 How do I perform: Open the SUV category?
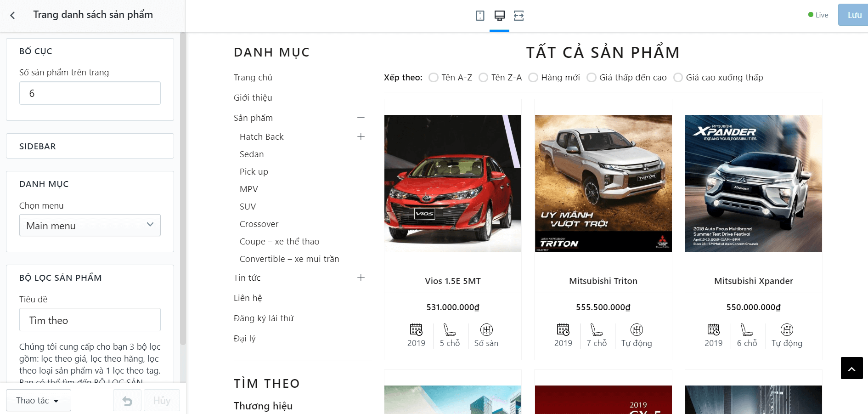pyautogui.click(x=248, y=207)
